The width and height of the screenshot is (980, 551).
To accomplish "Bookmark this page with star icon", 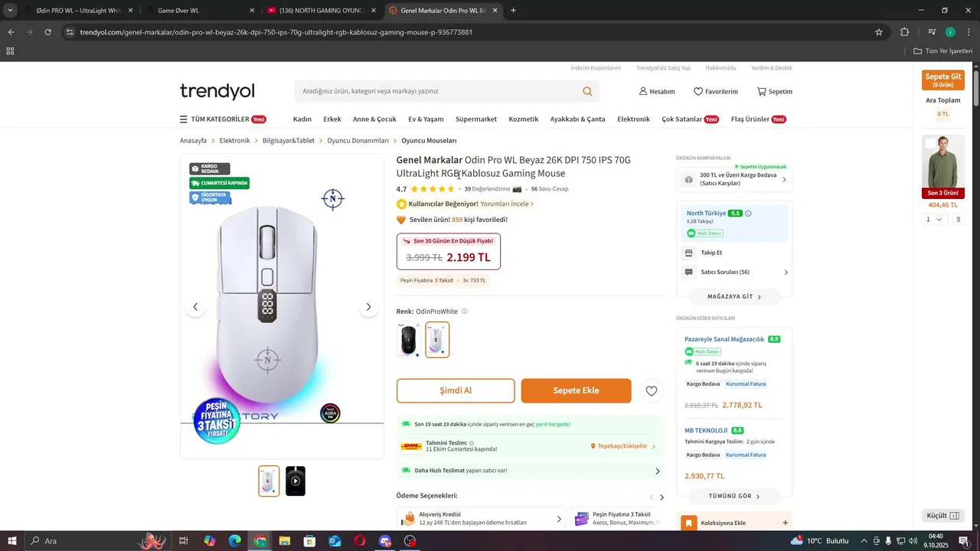I will click(879, 32).
